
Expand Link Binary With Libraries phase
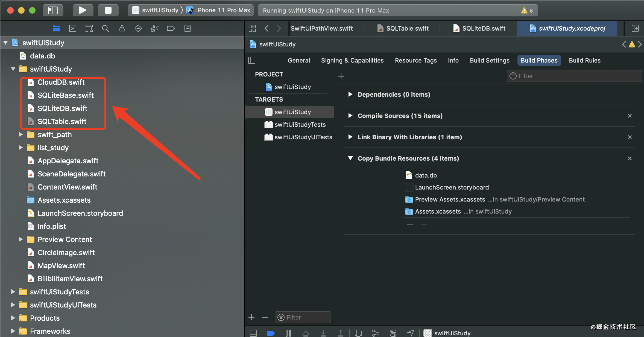350,137
